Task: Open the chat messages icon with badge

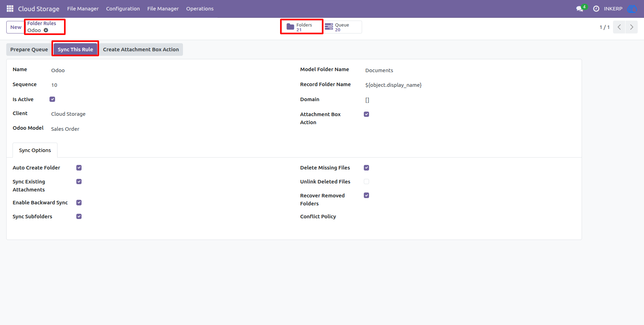Action: (x=581, y=8)
